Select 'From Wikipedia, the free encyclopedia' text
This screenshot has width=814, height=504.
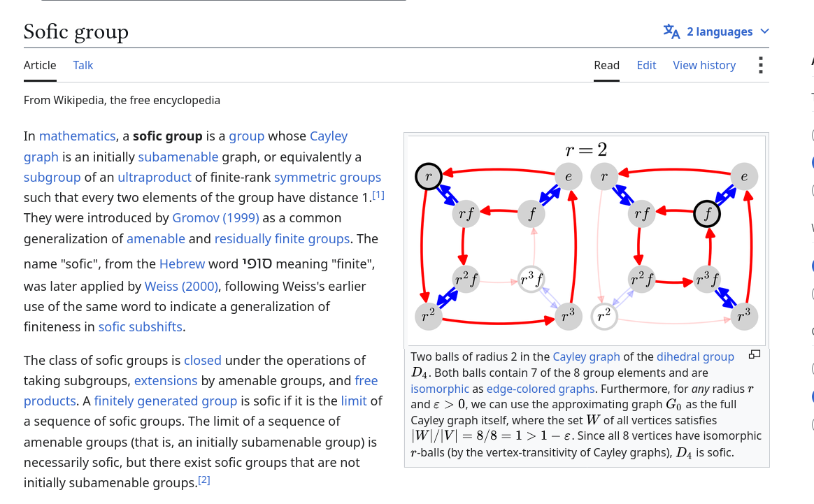pyautogui.click(x=122, y=100)
